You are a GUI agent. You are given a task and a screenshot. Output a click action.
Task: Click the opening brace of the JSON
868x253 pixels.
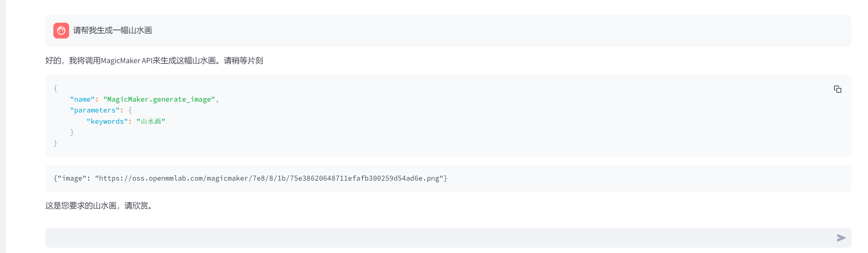click(55, 88)
